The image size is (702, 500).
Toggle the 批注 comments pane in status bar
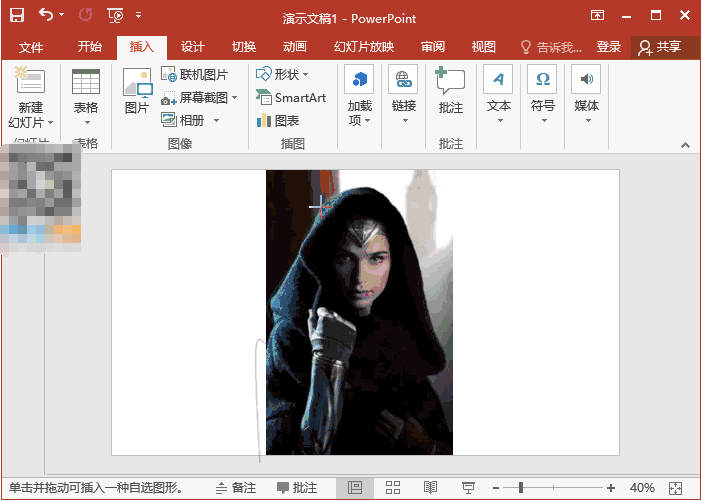tap(297, 487)
